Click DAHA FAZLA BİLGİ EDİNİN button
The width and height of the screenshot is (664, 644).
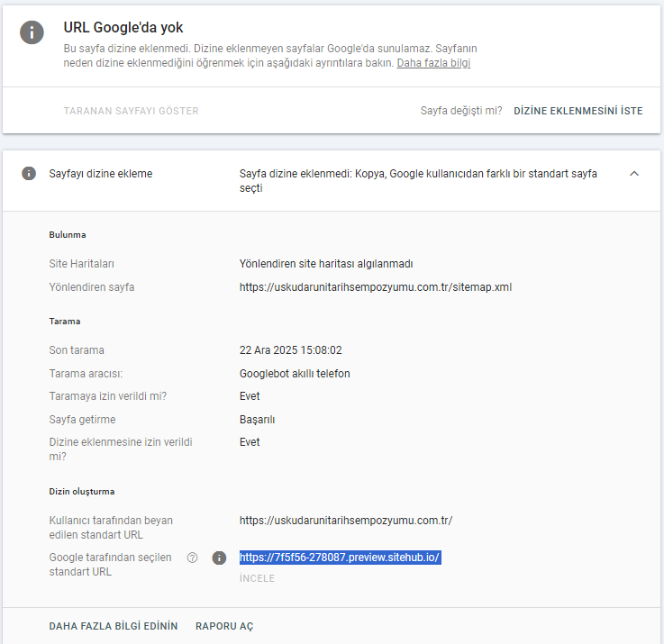tap(114, 626)
